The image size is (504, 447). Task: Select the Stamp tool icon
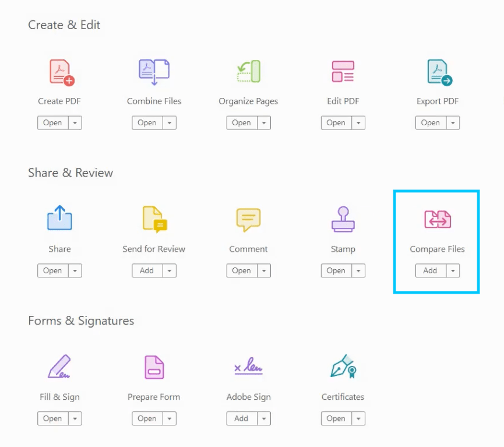pos(343,219)
